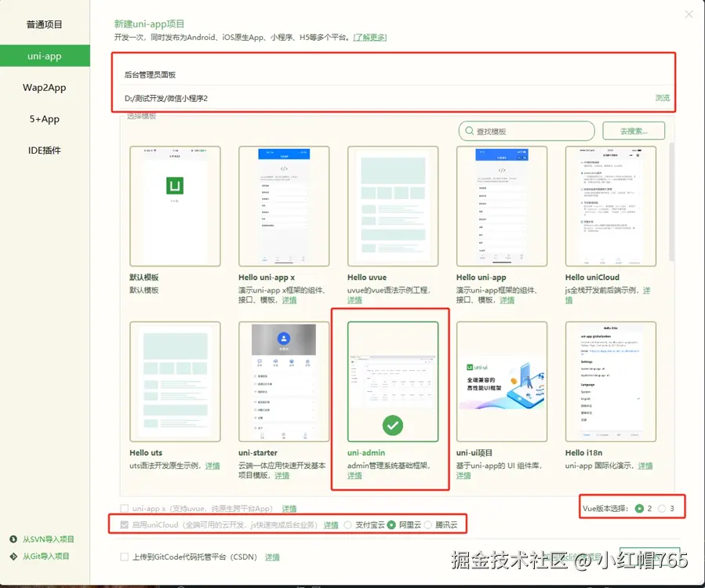Open 详情 link under Hello uniCloud
The height and width of the screenshot is (588, 705).
coord(646,290)
